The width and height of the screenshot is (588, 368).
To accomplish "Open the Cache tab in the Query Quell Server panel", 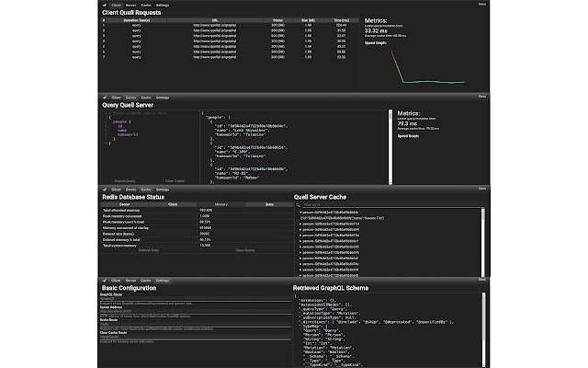I will click(146, 98).
